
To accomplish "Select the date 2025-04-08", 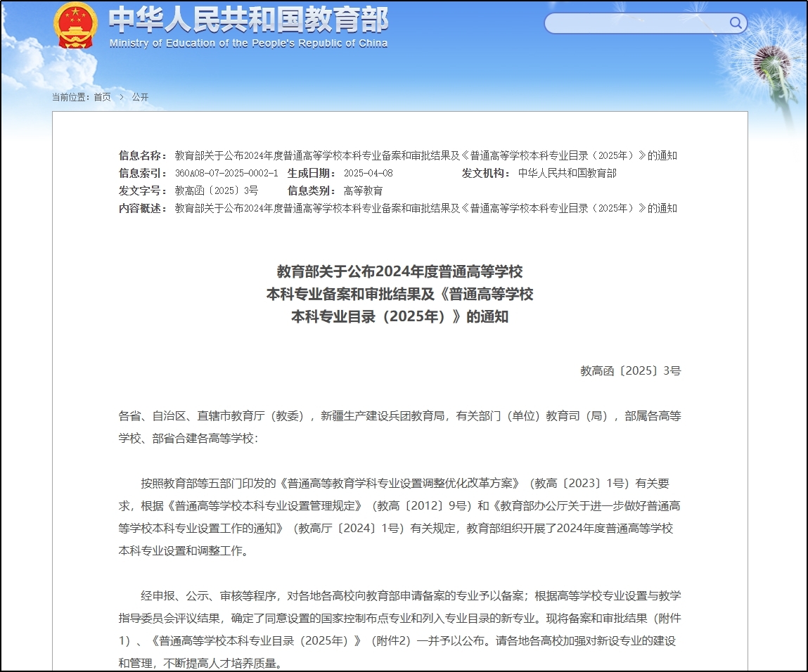I will [x=368, y=173].
